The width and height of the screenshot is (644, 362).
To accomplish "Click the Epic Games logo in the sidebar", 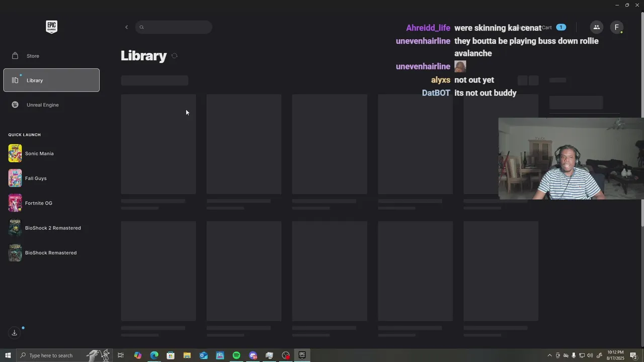I will 51,27.
